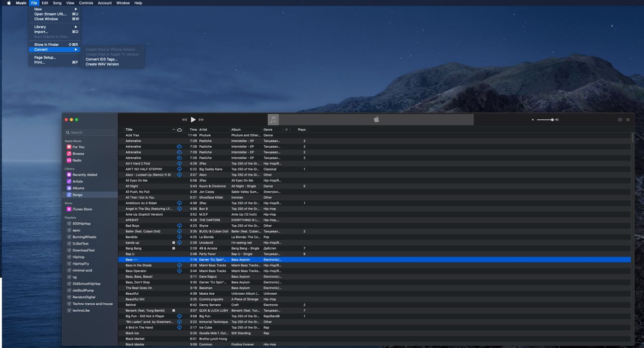Open the 500HipHop playlist
The image size is (644, 348).
click(x=82, y=223)
